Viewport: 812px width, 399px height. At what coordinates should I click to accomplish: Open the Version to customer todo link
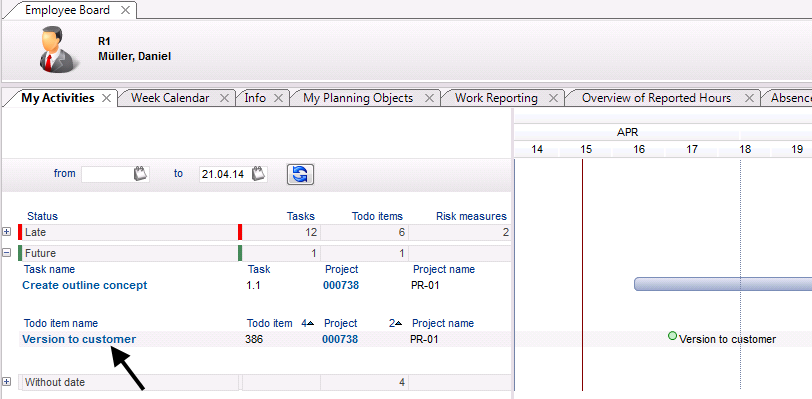coord(79,339)
